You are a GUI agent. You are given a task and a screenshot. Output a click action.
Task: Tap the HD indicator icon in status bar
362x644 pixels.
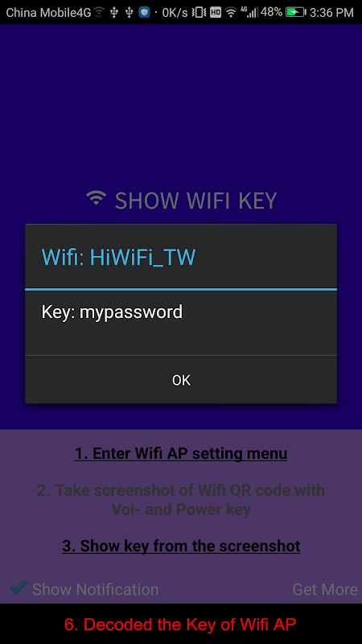[216, 13]
